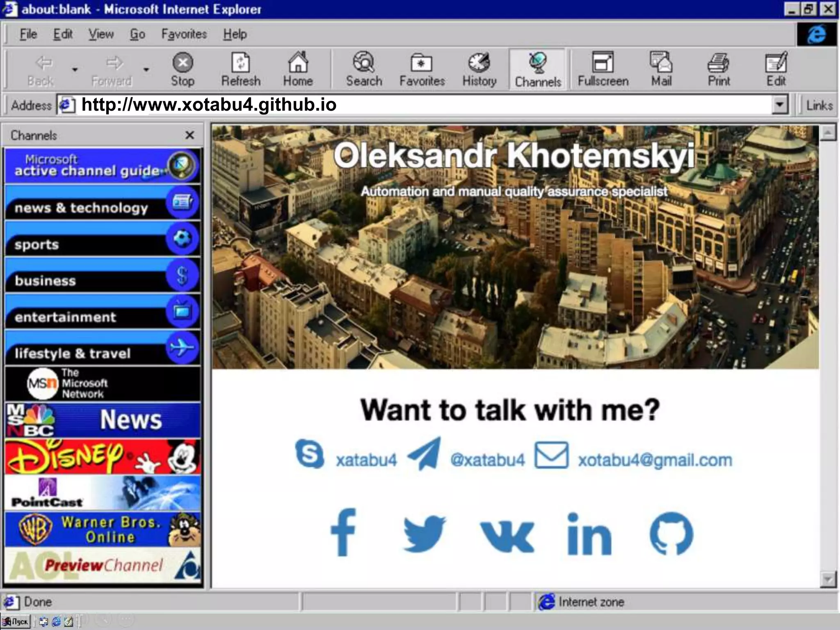Expand the address bar dropdown
The width and height of the screenshot is (840, 630).
coord(780,105)
